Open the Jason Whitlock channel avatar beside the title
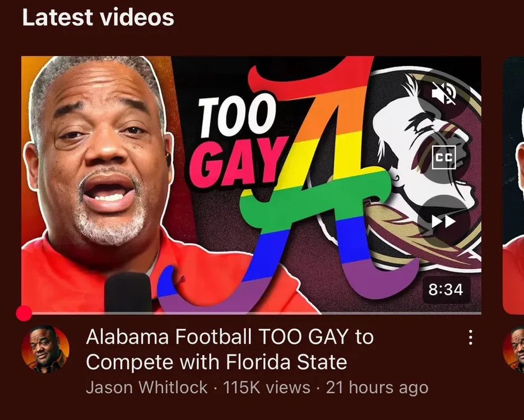Screen dimensions: 524x420 pyautogui.click(x=45, y=349)
